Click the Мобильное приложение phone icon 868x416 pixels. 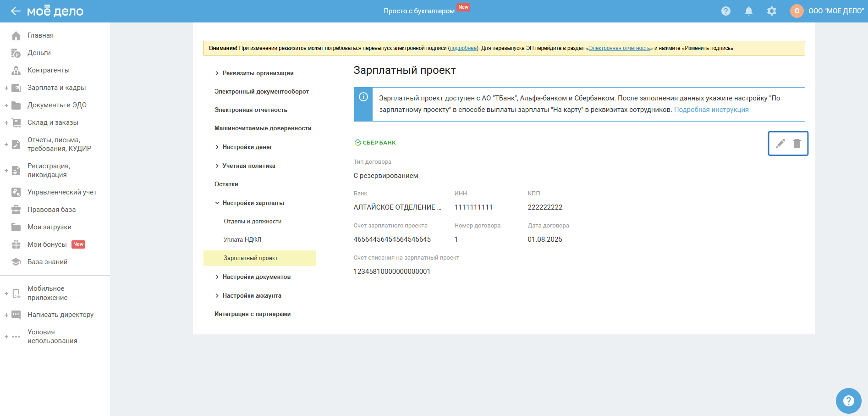pos(16,293)
